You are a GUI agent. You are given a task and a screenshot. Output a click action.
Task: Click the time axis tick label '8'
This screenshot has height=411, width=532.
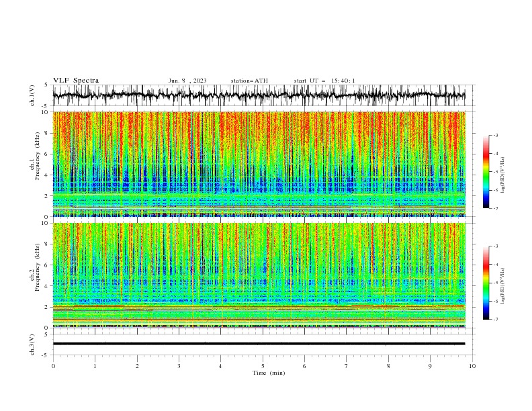(x=388, y=366)
